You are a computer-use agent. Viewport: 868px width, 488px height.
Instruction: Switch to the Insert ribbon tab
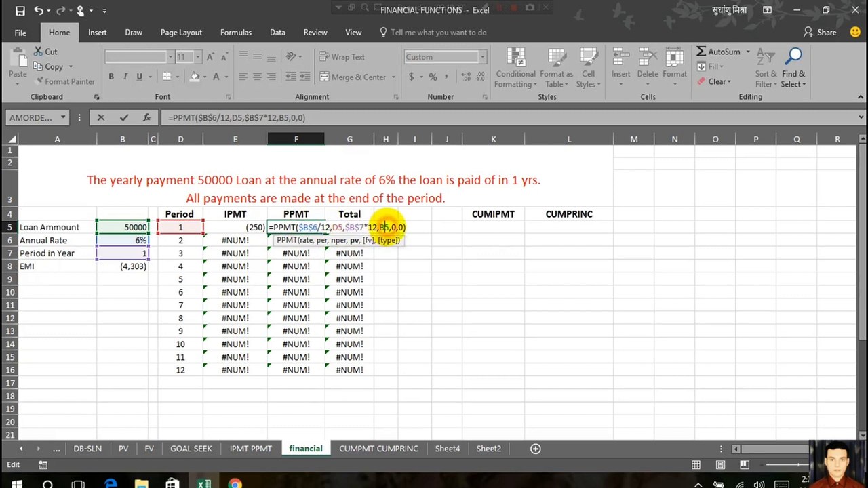click(x=97, y=32)
